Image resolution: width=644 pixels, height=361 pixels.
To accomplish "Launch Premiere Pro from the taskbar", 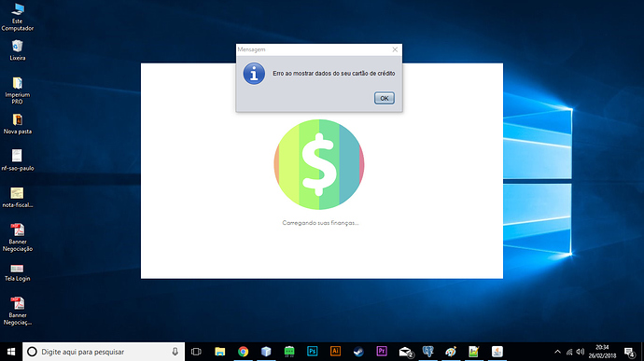I will (382, 351).
